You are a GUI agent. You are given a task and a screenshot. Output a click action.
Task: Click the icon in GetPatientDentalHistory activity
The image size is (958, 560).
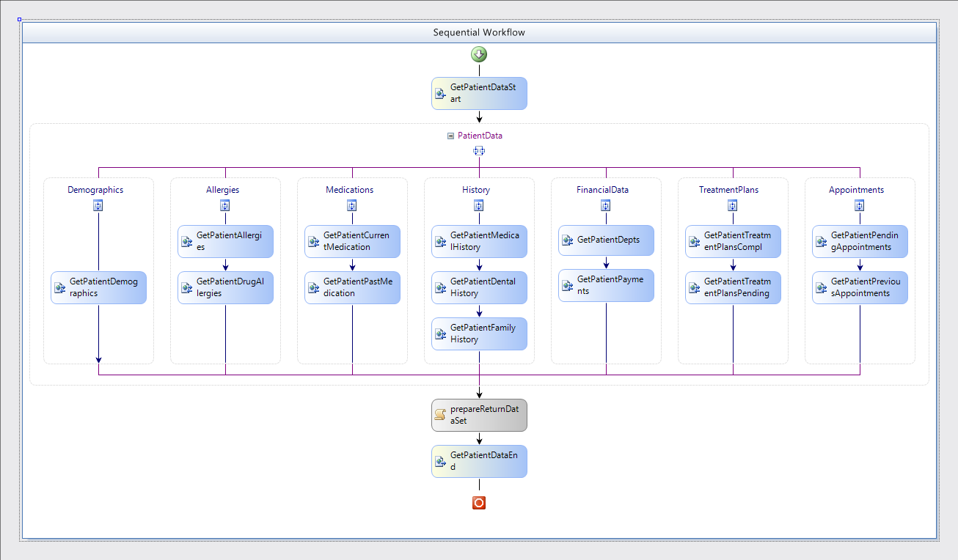point(441,288)
